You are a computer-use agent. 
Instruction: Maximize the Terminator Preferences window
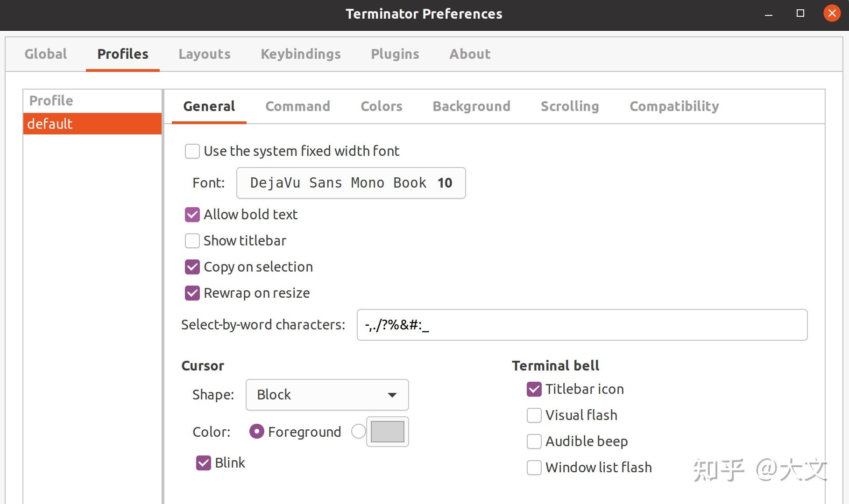(800, 14)
